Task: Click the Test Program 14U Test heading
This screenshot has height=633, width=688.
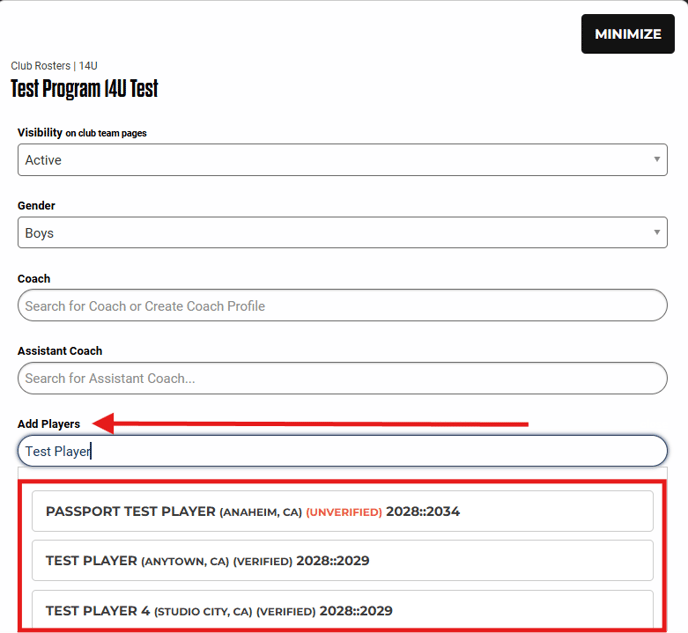Action: (84, 89)
